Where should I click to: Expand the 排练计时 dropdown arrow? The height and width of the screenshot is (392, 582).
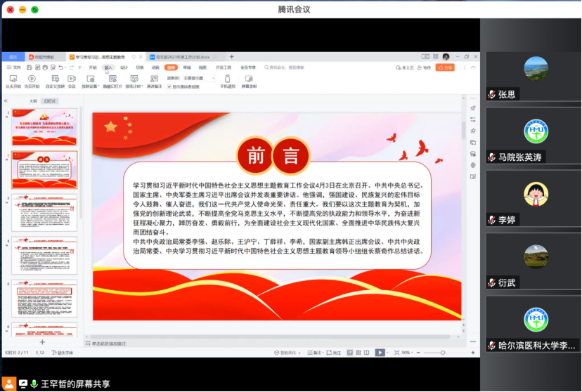141,86
